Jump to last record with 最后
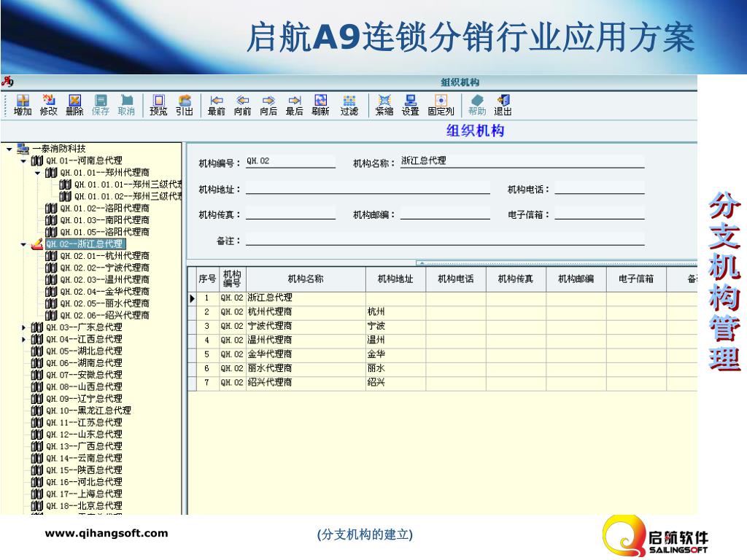The height and width of the screenshot is (560, 747). click(x=295, y=105)
